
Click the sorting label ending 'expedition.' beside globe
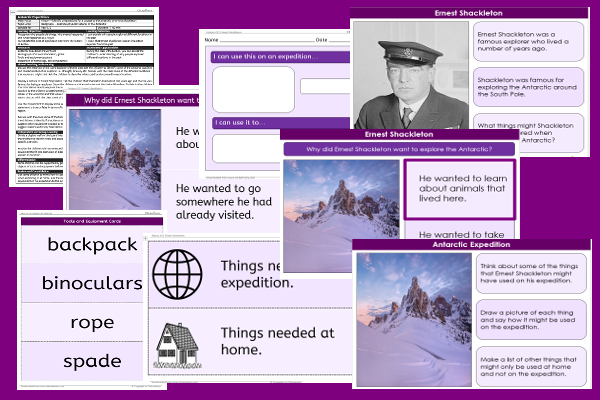(257, 274)
